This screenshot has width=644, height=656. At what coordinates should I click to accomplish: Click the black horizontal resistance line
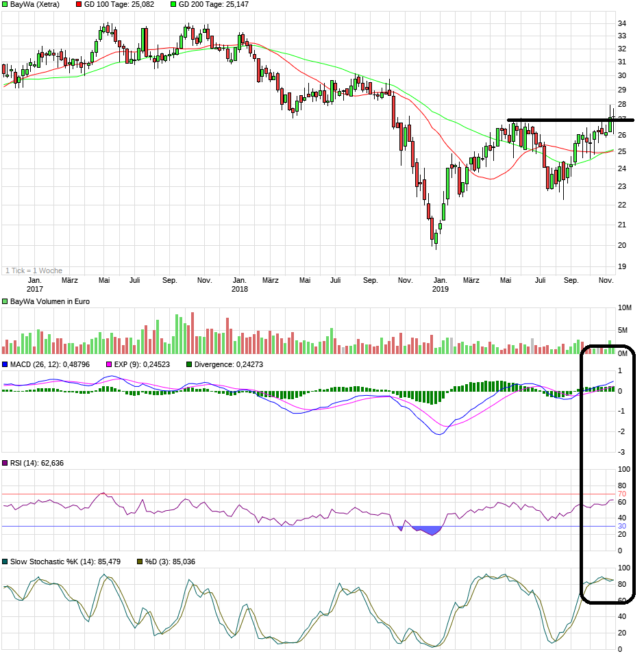[569, 120]
